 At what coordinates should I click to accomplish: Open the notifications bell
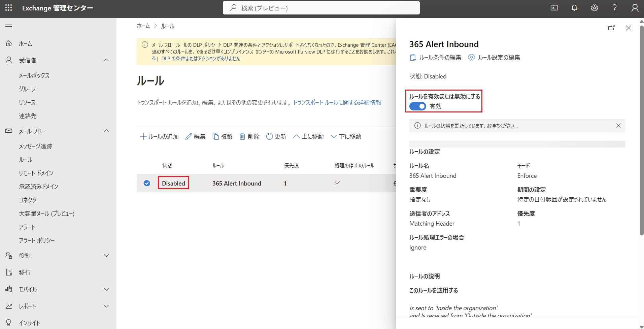574,8
